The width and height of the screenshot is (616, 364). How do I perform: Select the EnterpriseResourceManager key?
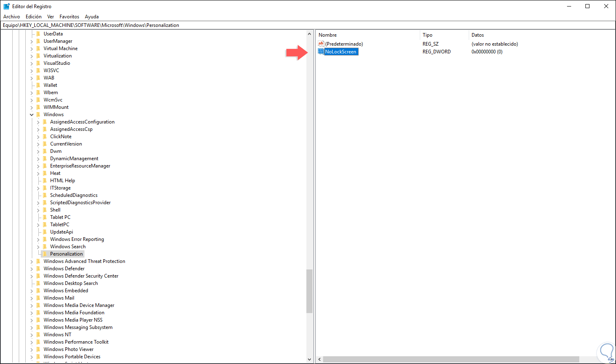tap(80, 166)
